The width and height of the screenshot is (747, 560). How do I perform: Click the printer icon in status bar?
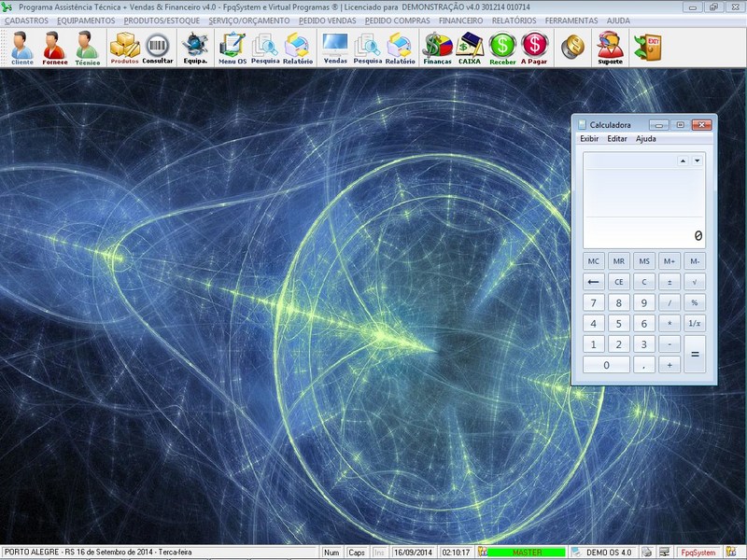(646, 552)
